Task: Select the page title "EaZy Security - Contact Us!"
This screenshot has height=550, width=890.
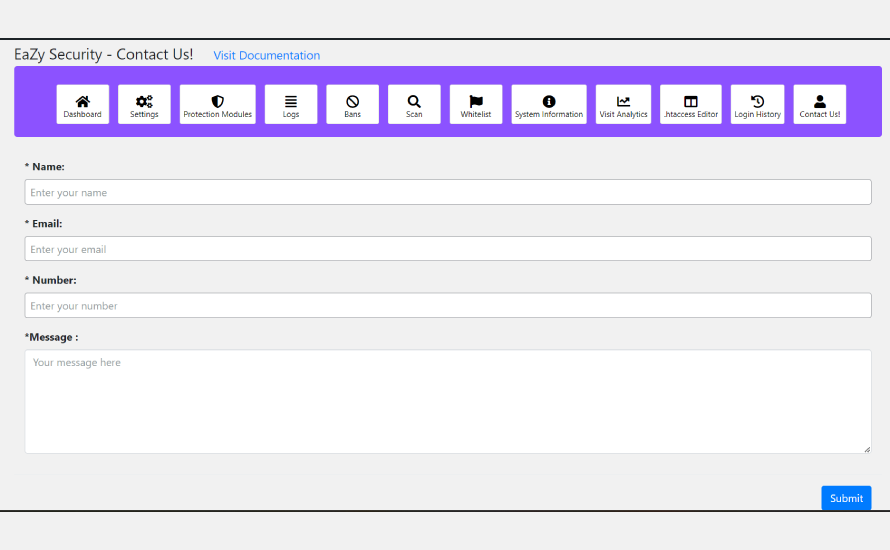Action: point(103,54)
